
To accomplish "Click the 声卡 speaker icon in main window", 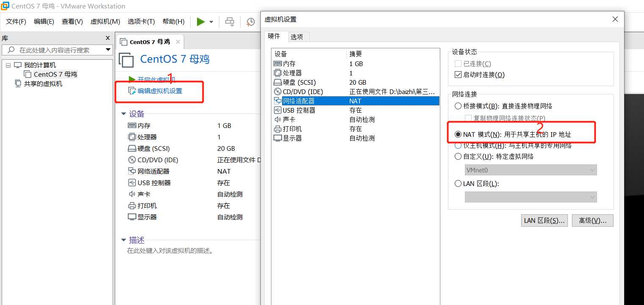I will pos(132,194).
